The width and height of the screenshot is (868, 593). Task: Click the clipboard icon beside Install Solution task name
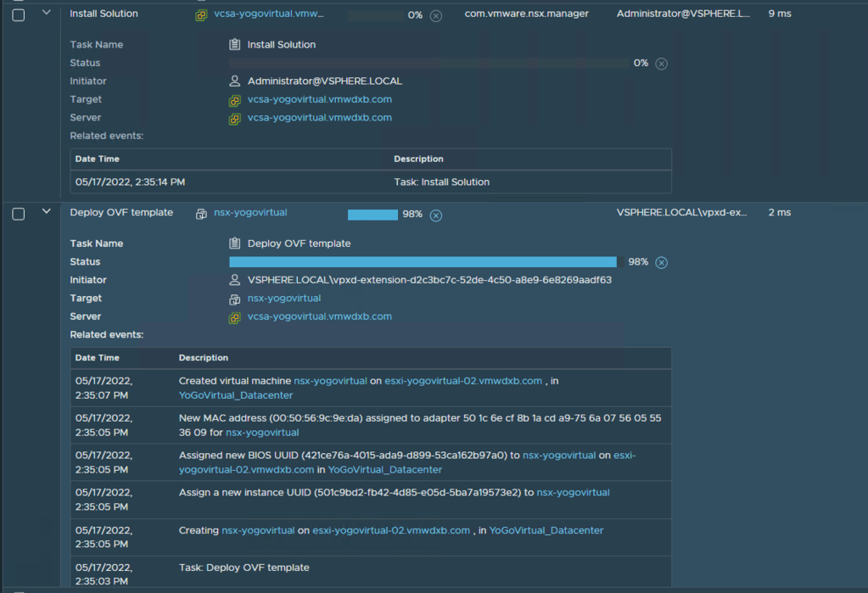(x=235, y=44)
